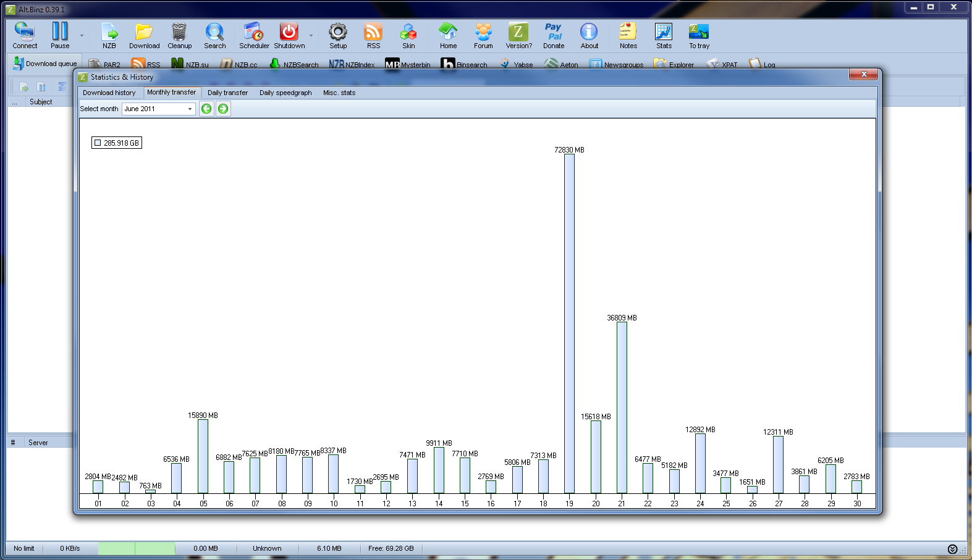Click the No limit speed indicator
The height and width of the screenshot is (560, 972).
tap(24, 548)
